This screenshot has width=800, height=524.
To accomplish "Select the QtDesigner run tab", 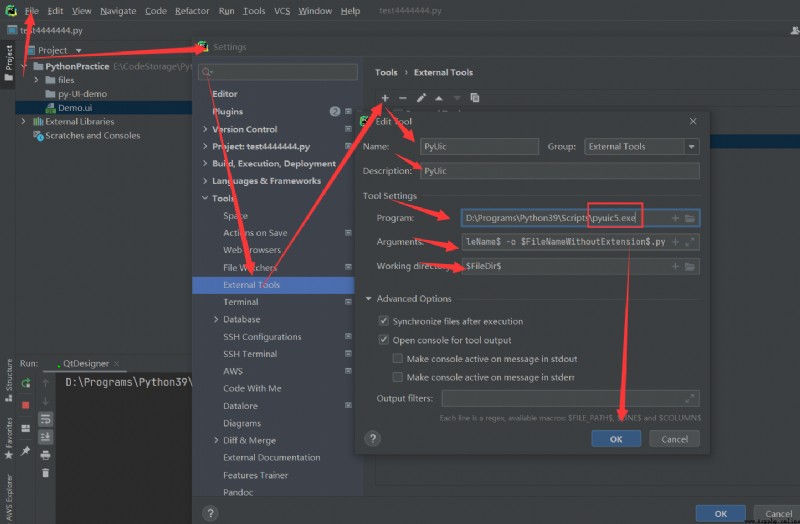I will pyautogui.click(x=86, y=363).
